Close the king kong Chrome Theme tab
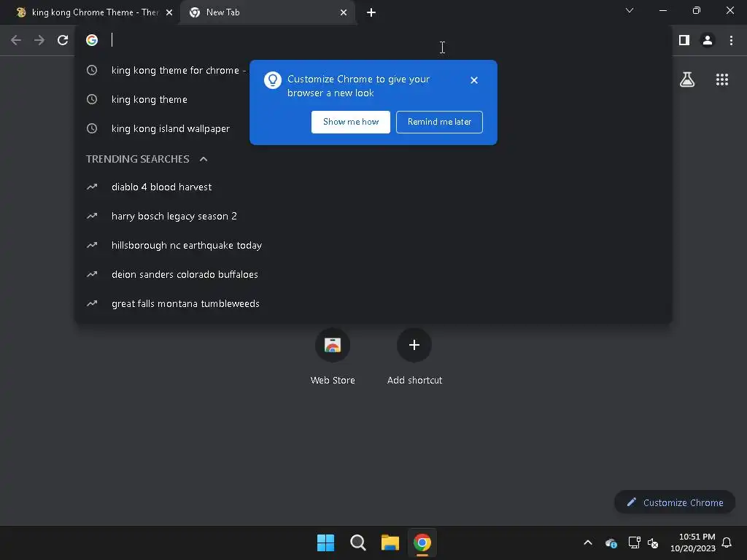The width and height of the screenshot is (747, 560). 169,12
